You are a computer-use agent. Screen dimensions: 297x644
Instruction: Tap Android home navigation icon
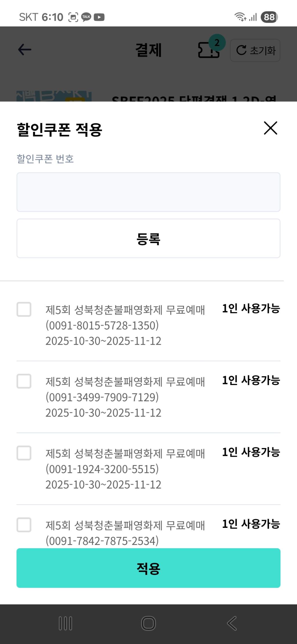tap(148, 623)
